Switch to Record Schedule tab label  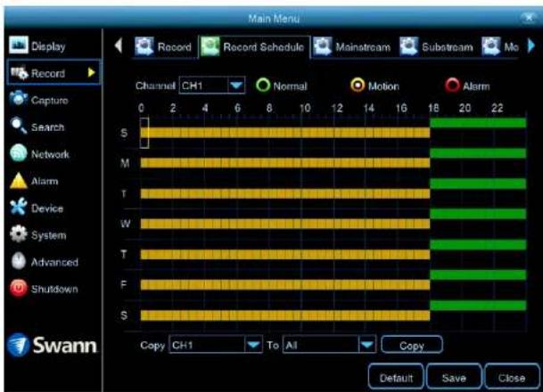coord(264,47)
